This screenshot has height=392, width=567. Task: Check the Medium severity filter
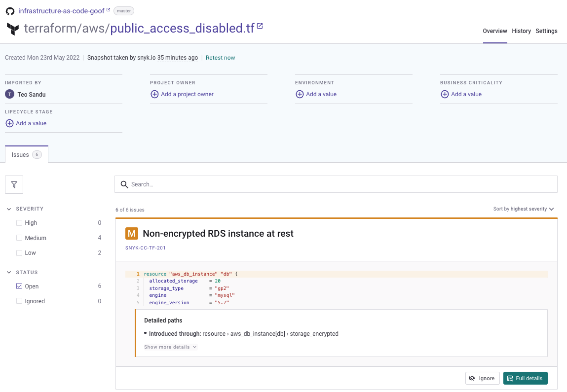point(19,238)
